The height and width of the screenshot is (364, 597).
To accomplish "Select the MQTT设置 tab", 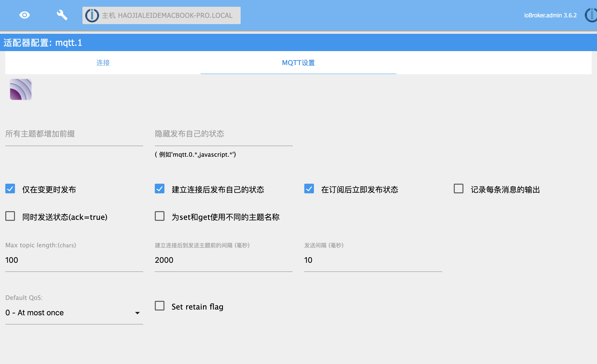I will 298,63.
